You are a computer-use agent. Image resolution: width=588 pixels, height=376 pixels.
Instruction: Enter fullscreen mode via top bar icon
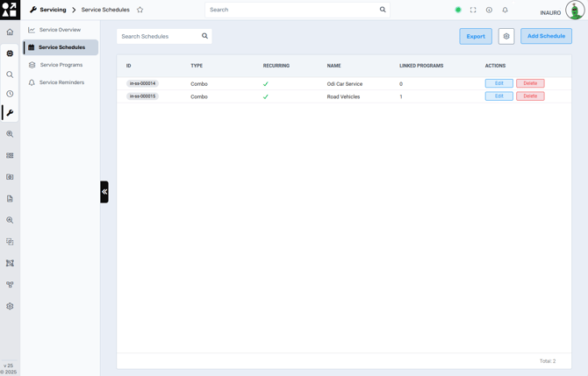[473, 11]
